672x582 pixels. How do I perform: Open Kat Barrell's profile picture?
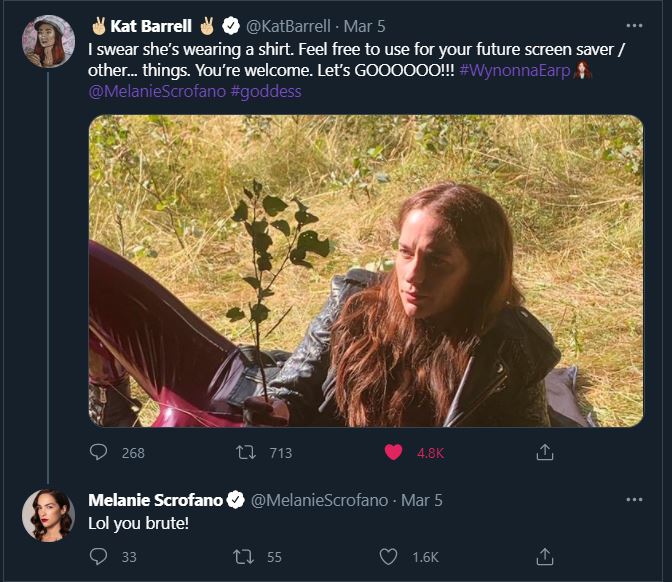[48, 43]
